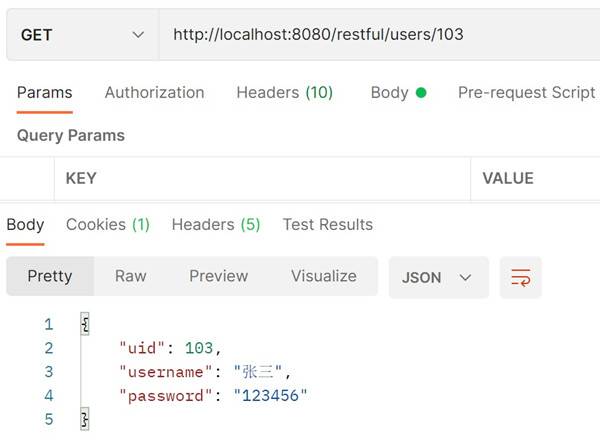View the Cookies (1) response tab
This screenshot has width=600, height=445.
click(x=107, y=225)
